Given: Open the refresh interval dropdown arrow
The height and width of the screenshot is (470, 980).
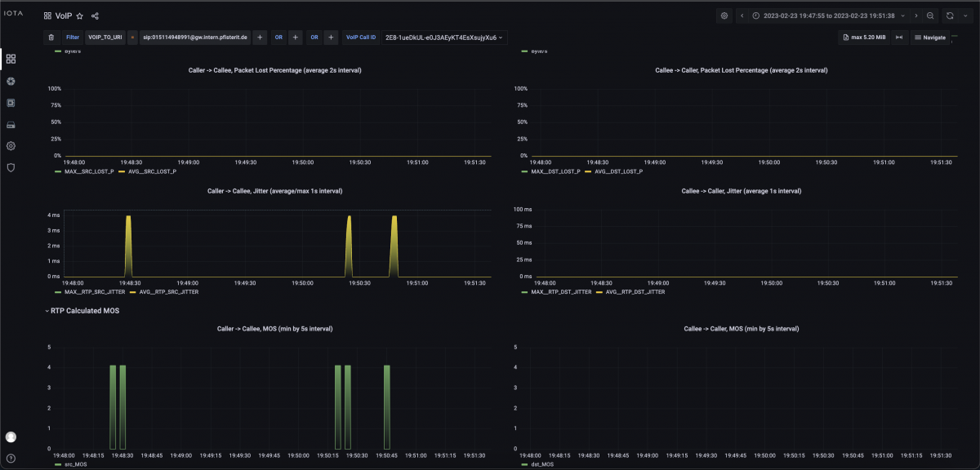Looking at the screenshot, I should pyautogui.click(x=965, y=16).
